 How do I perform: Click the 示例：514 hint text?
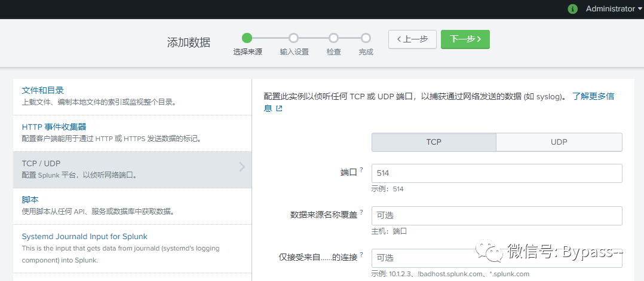click(x=387, y=190)
